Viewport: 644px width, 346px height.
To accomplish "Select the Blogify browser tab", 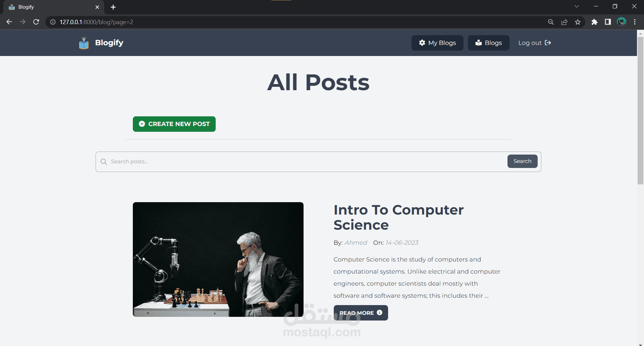I will [x=54, y=7].
